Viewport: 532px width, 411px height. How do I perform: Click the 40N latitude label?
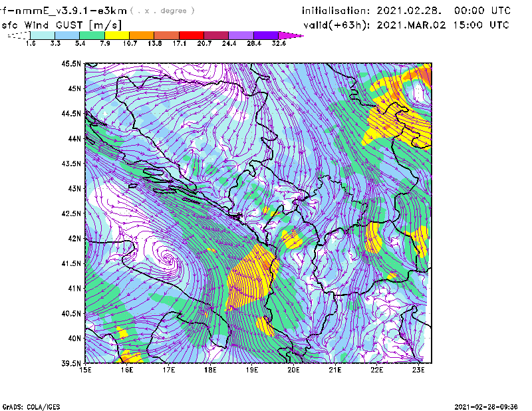point(74,339)
